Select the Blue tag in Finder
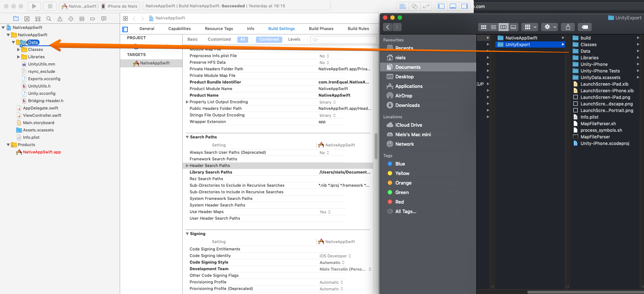Viewport: 644px width, 294px height. pyautogui.click(x=428, y=164)
